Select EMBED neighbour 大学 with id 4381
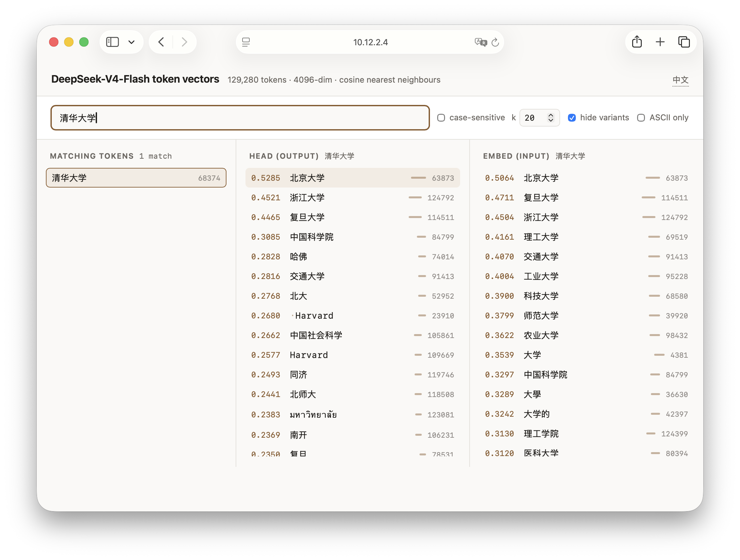This screenshot has height=560, width=740. 586,355
